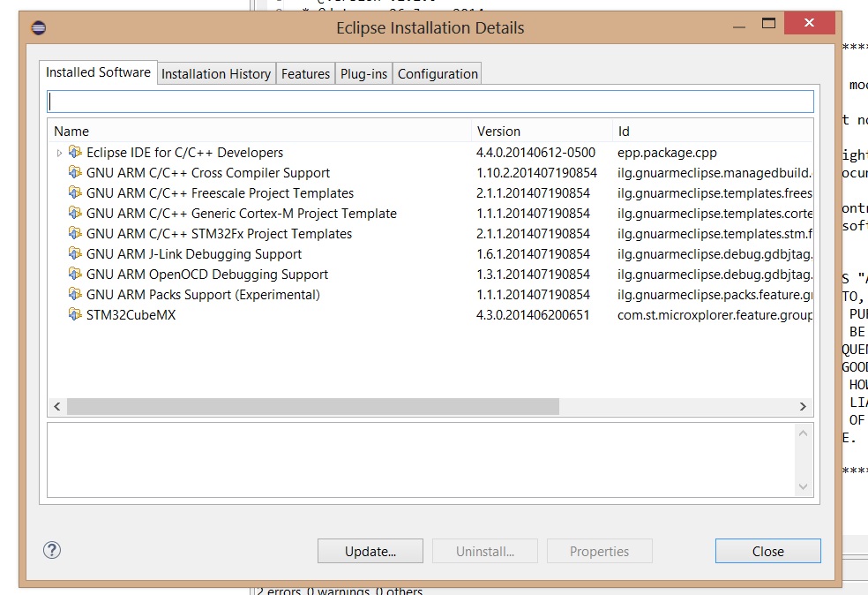Click the com.st.microxplorer.feature.group id cell

(715, 314)
